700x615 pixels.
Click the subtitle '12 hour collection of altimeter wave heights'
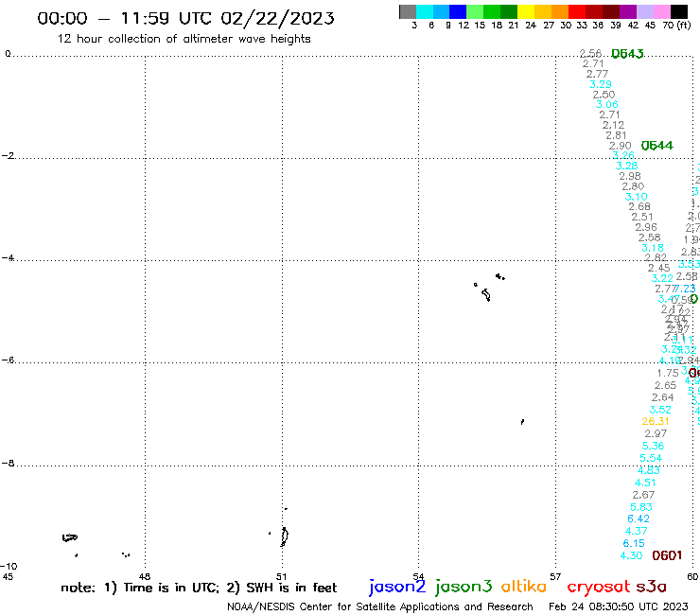click(x=184, y=39)
